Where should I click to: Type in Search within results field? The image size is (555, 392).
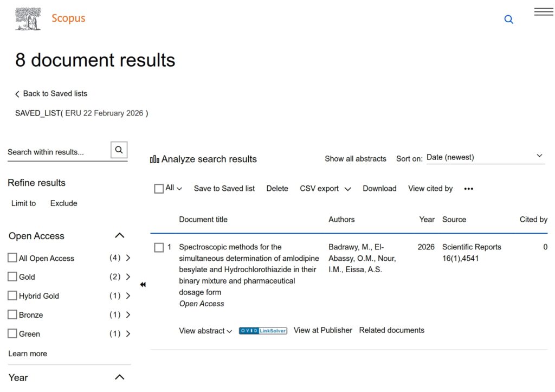(x=57, y=152)
